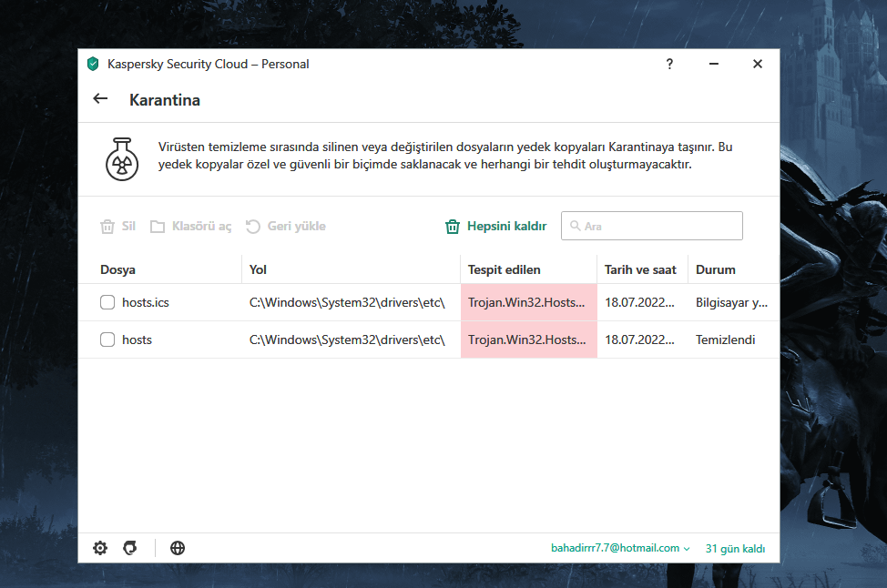The height and width of the screenshot is (588, 887).
Task: Open the 31 gün kaldı license link
Action: point(736,549)
